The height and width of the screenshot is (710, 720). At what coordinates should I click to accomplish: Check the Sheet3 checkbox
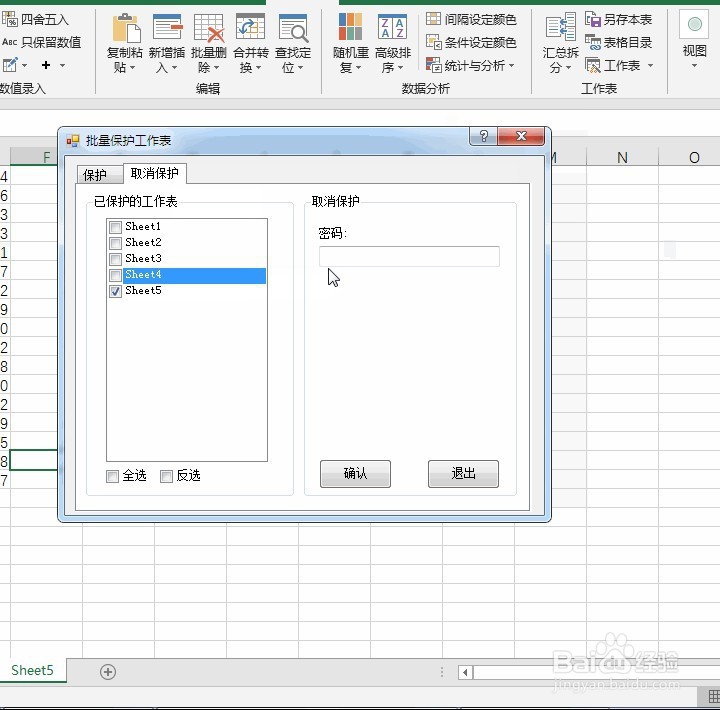pos(115,259)
